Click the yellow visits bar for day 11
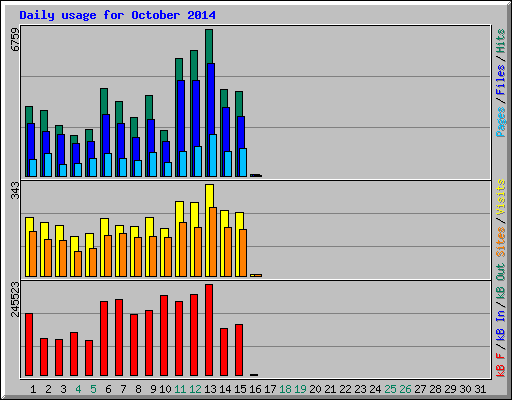 (179, 212)
